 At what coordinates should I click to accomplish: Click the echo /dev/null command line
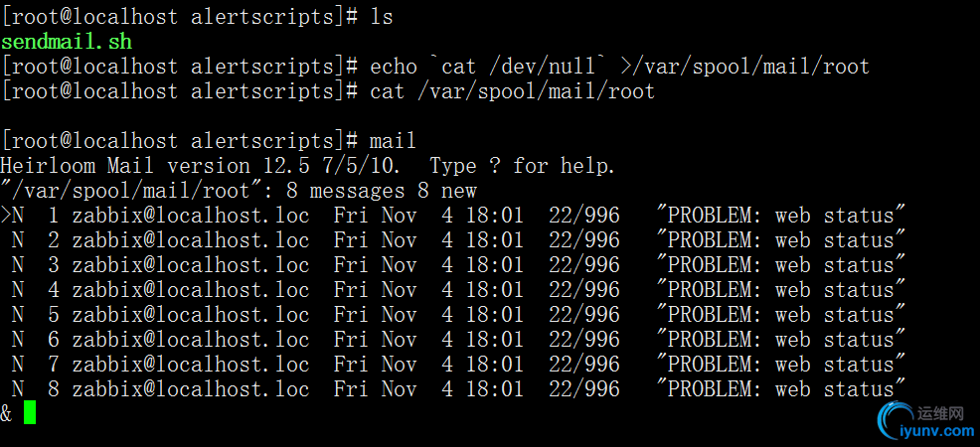619,67
